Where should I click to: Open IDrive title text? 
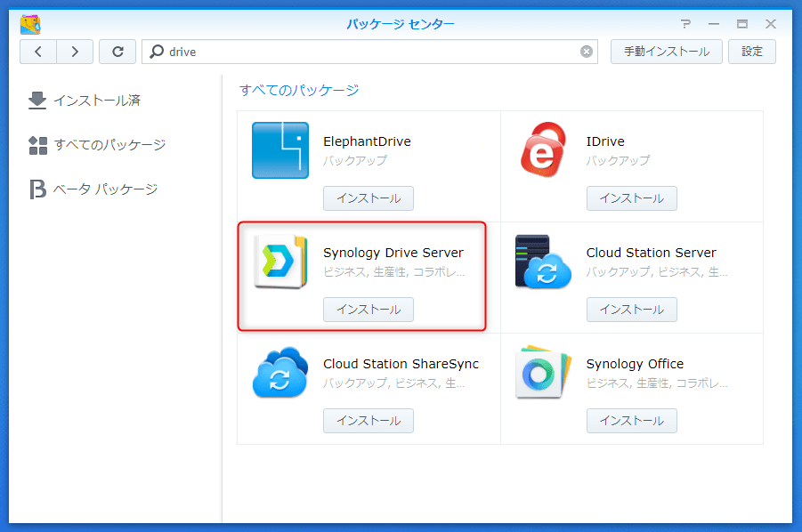click(x=605, y=141)
